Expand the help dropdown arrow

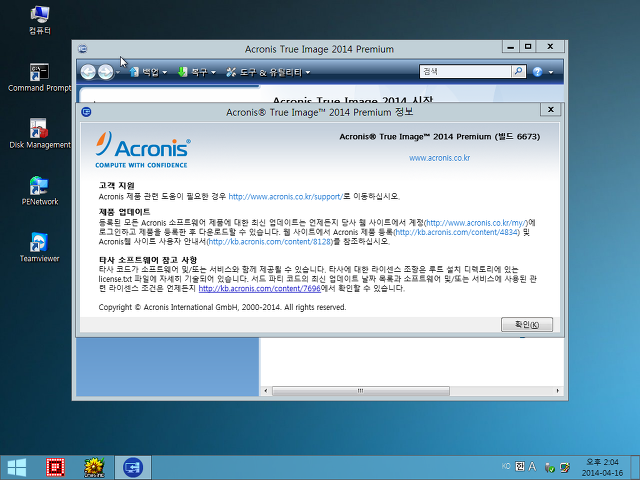point(551,73)
